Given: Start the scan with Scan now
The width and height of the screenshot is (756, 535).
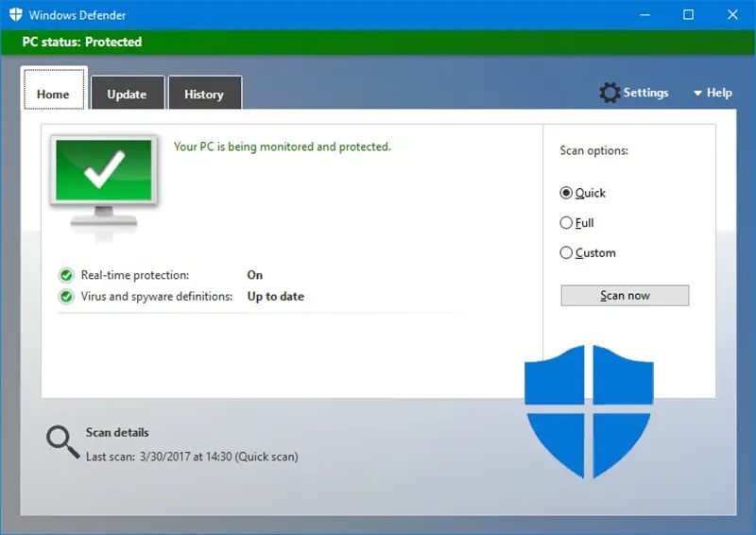Looking at the screenshot, I should pos(625,295).
